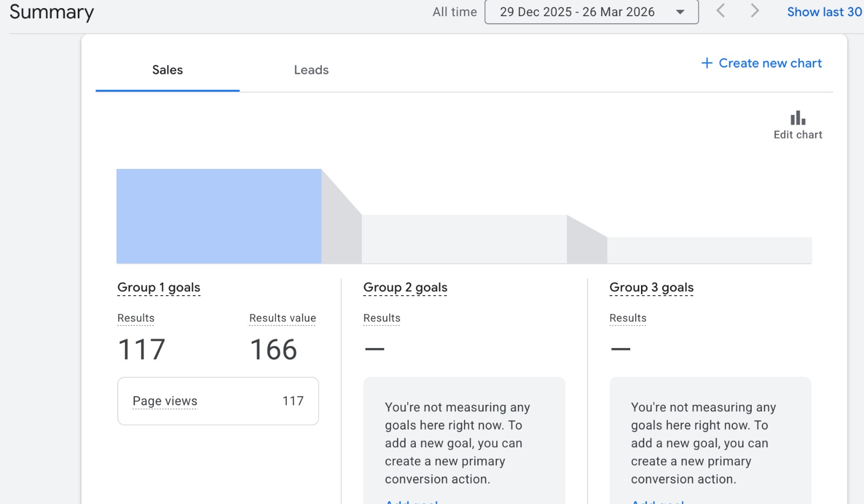Open the Page views goal card

click(218, 401)
